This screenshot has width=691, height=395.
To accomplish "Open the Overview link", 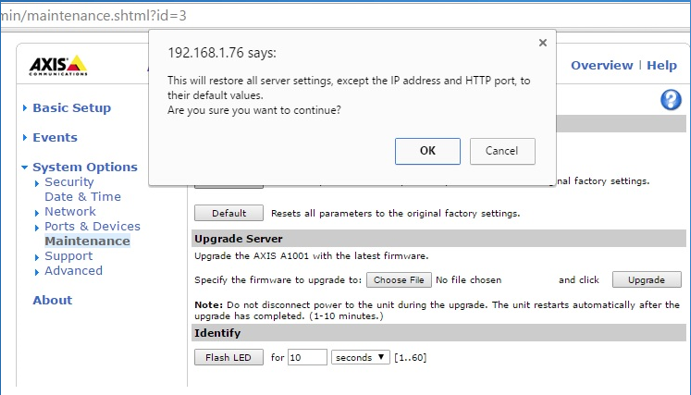I will click(602, 65).
